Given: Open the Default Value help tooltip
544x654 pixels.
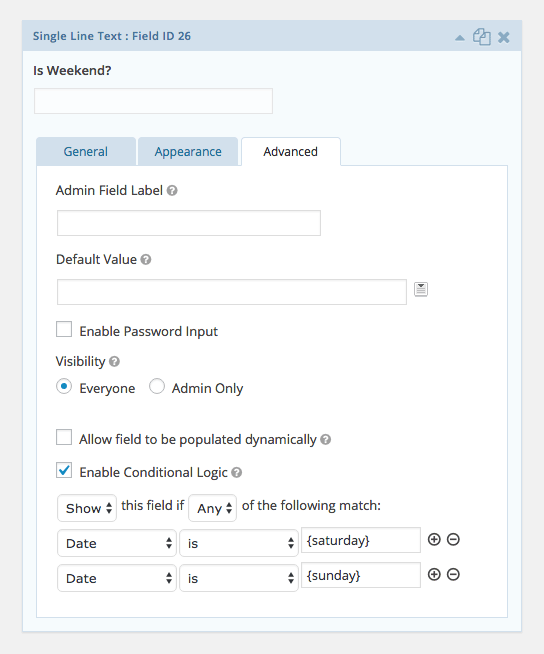Looking at the screenshot, I should click(x=146, y=259).
